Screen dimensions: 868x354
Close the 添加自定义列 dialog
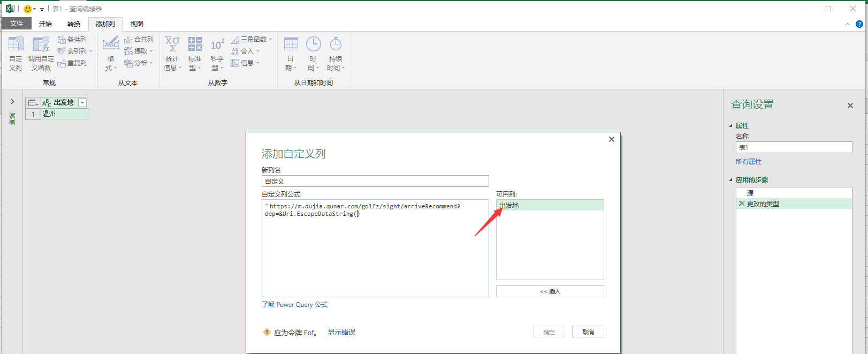pos(612,139)
